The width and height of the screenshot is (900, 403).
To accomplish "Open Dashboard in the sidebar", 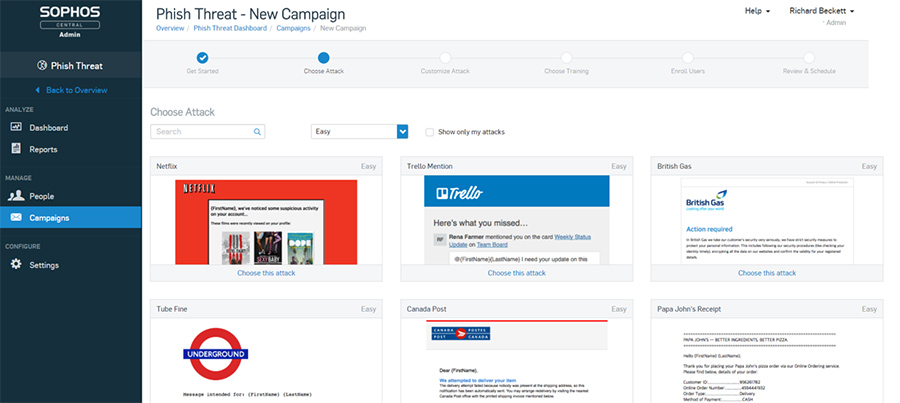I will coord(70,127).
